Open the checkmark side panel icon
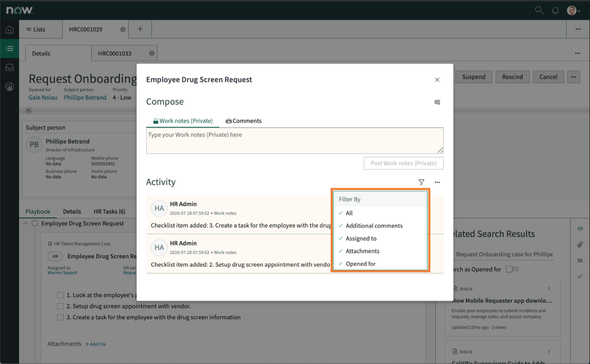Screen dimensions: 590x364 (x=580, y=276)
